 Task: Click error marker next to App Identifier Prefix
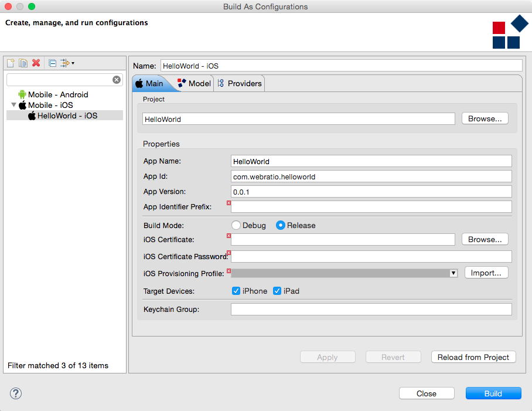point(229,203)
